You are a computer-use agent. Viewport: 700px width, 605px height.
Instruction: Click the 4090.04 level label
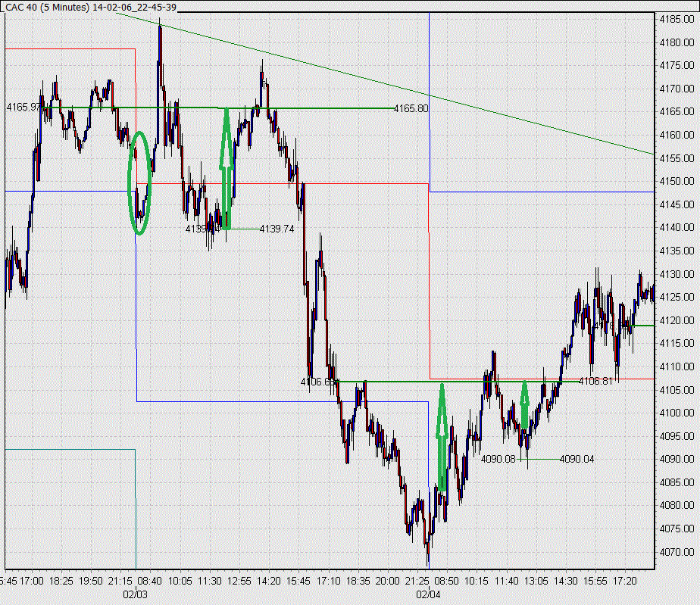[577, 459]
